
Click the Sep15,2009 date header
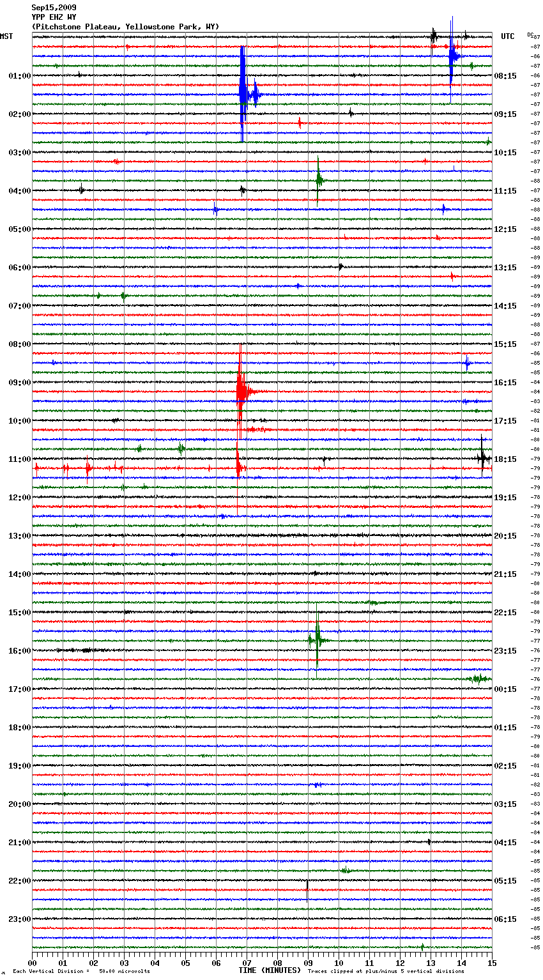point(54,8)
